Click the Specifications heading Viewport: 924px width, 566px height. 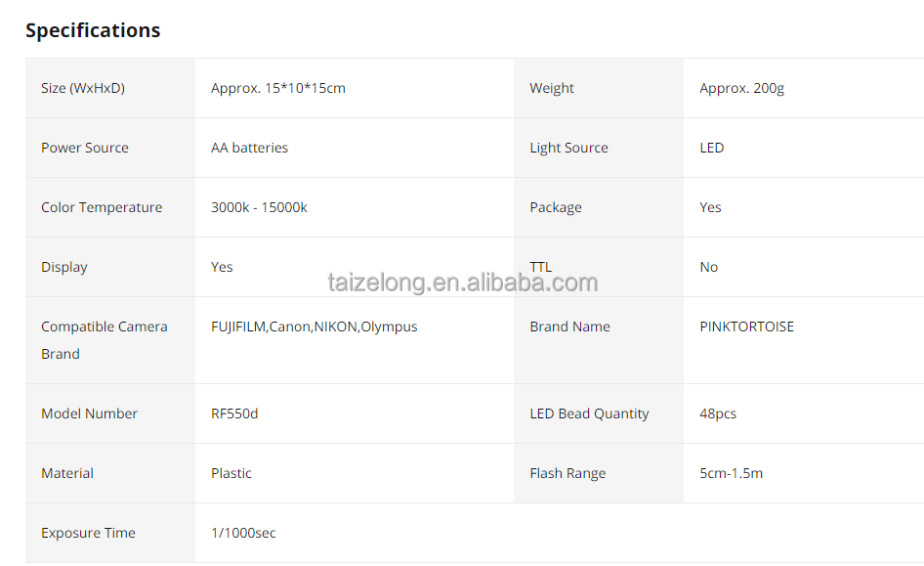pyautogui.click(x=93, y=30)
